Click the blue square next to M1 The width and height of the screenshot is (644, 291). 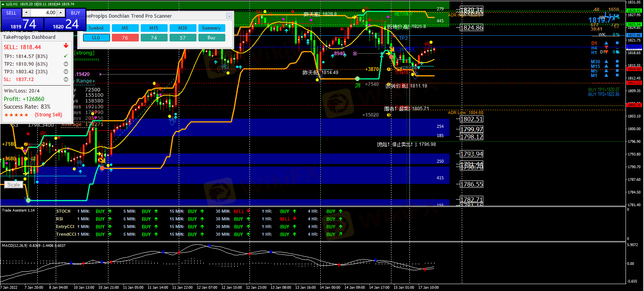point(617,75)
